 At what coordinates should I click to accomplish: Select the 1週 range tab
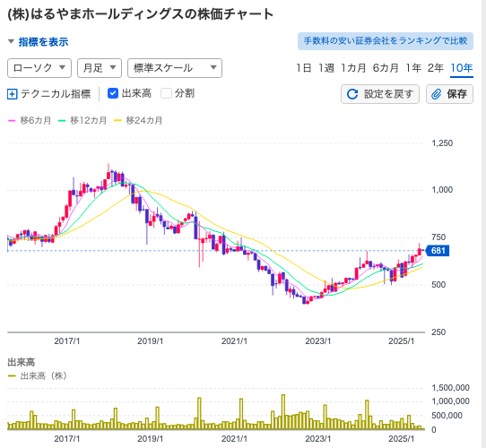click(x=326, y=68)
